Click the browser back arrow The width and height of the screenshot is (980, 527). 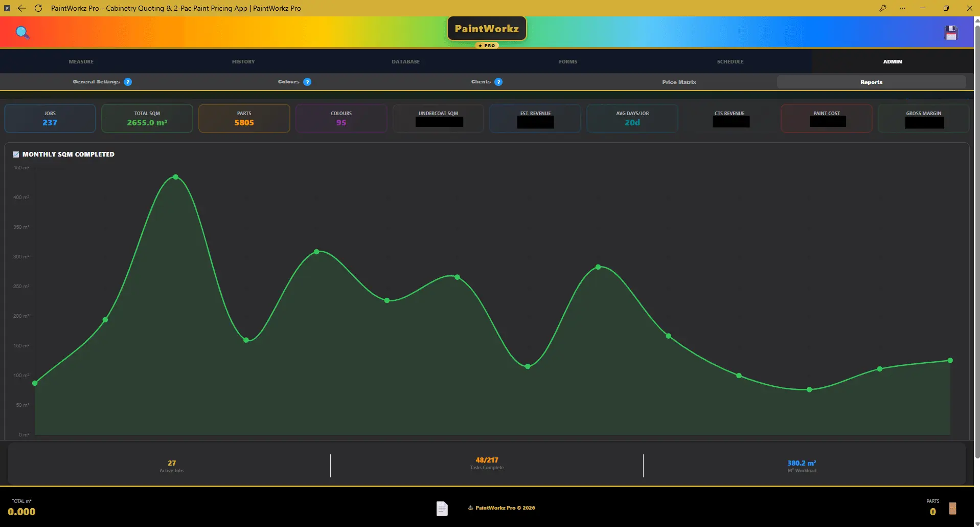(x=22, y=8)
